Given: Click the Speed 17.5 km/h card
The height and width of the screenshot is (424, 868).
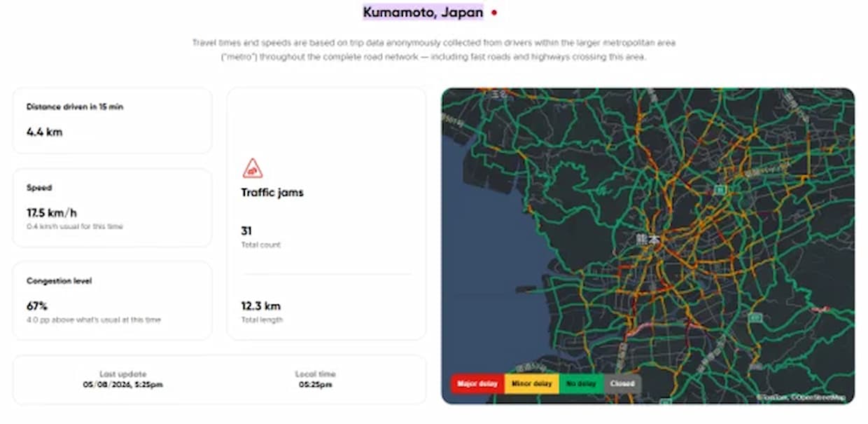Looking at the screenshot, I should point(112,208).
